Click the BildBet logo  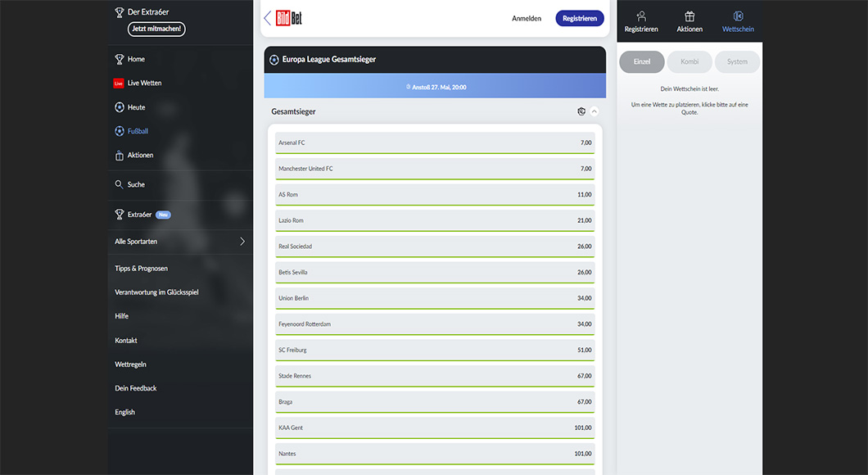pos(289,18)
